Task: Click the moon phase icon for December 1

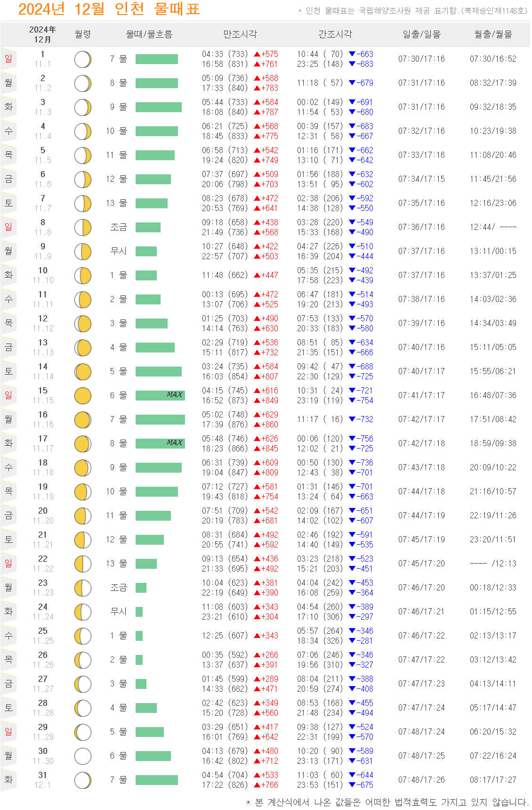Action: tap(83, 59)
